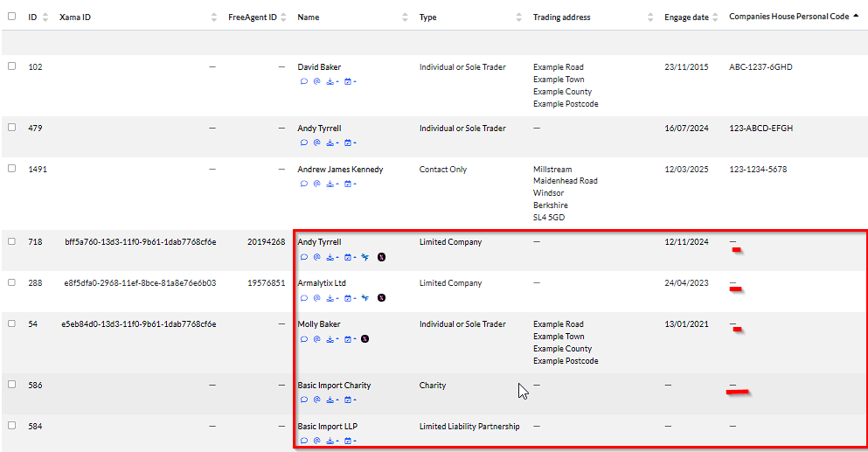
Task: Click the FreeAgent bird icon under Armalytix Ltd
Action: 365,297
